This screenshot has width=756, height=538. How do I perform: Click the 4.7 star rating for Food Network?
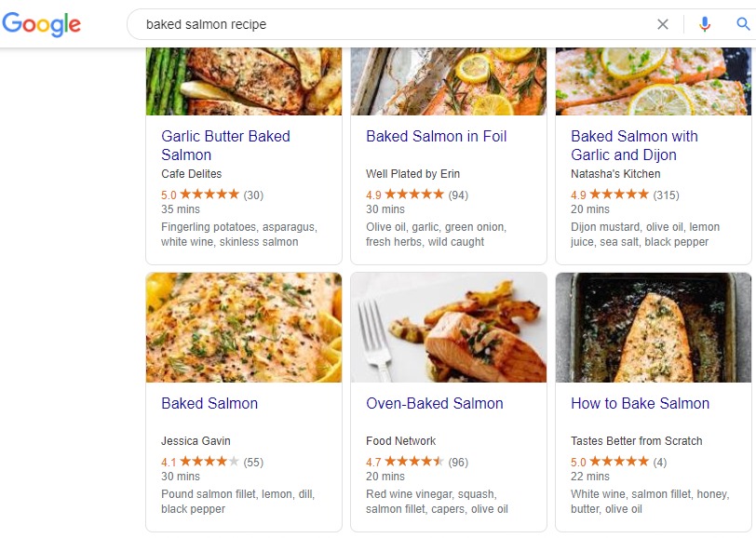(x=413, y=462)
